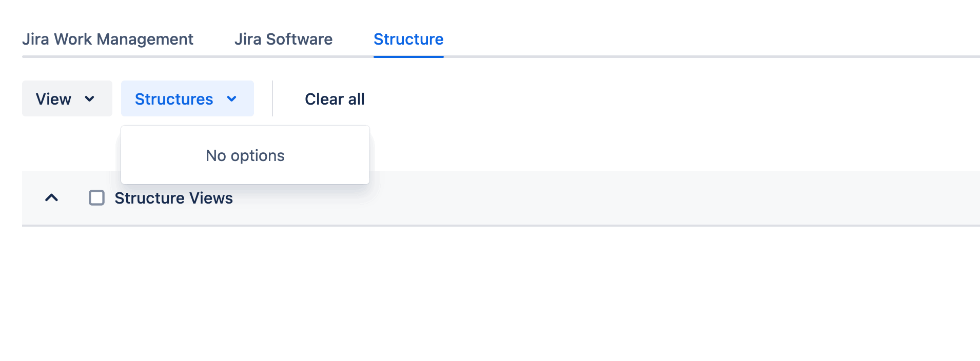
Task: Click the upward chevron beside Structure Views
Action: coord(51,198)
